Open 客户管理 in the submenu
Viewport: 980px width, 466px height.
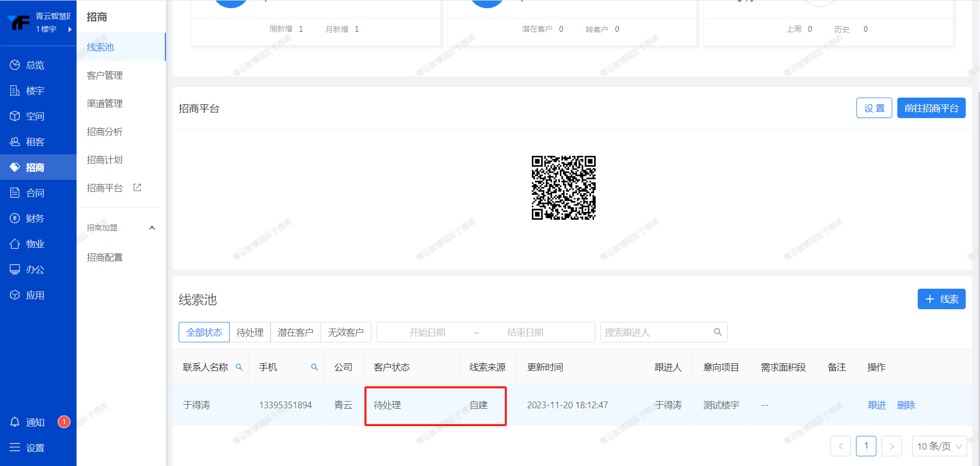tap(105, 75)
